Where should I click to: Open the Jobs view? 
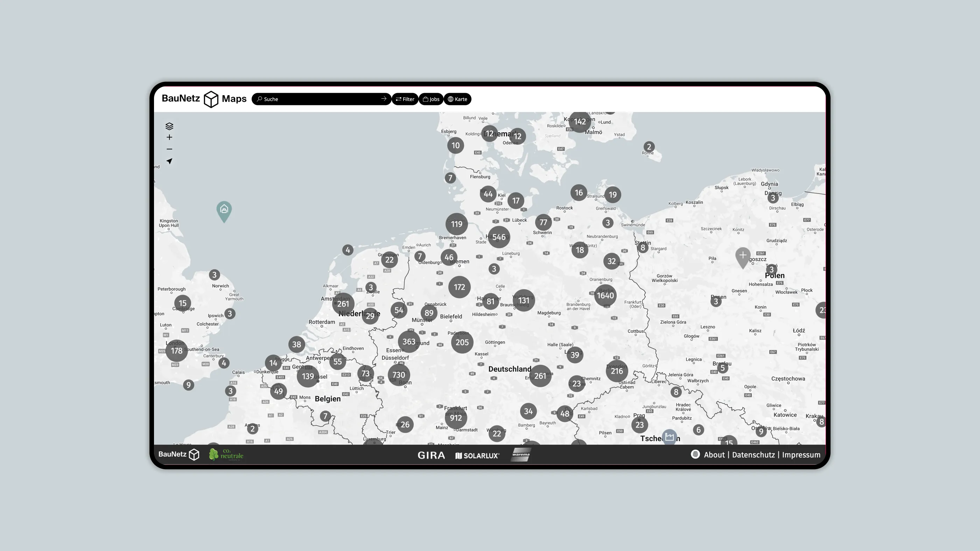coord(431,99)
